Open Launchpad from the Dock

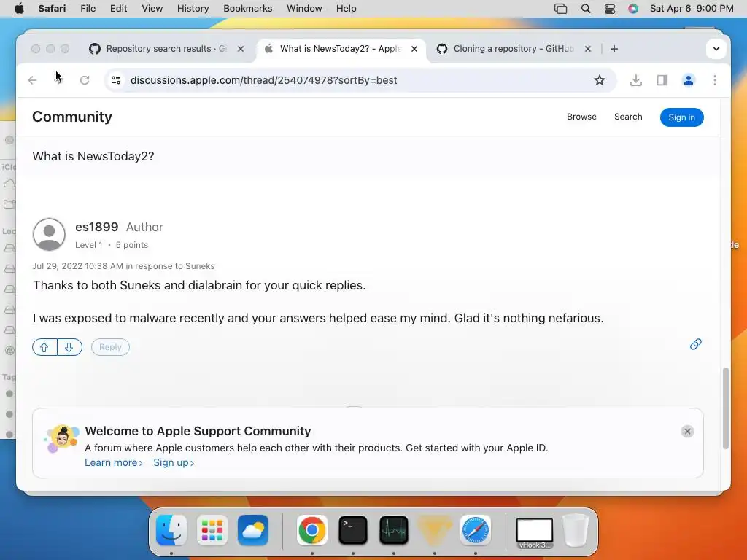pos(212,530)
